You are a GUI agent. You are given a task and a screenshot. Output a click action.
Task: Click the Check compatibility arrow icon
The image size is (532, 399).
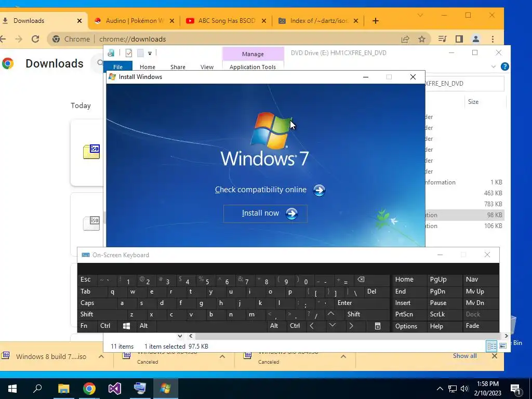(x=319, y=190)
